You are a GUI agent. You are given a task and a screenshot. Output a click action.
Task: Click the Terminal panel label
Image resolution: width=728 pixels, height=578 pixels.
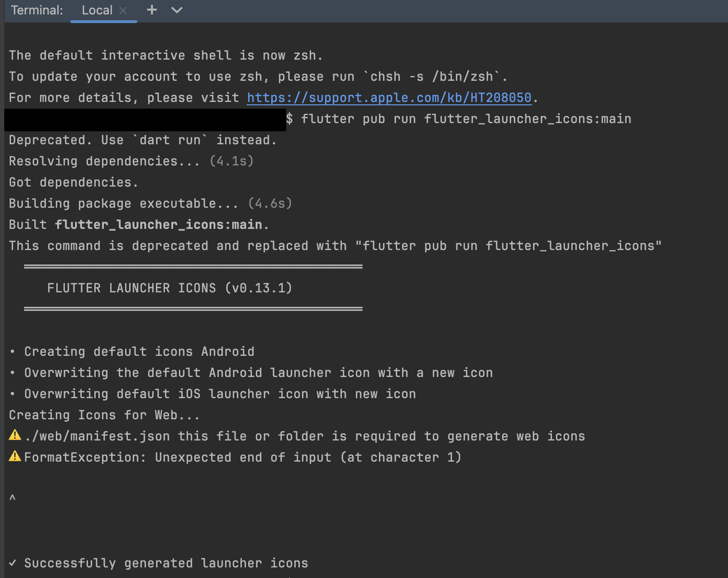click(x=37, y=10)
